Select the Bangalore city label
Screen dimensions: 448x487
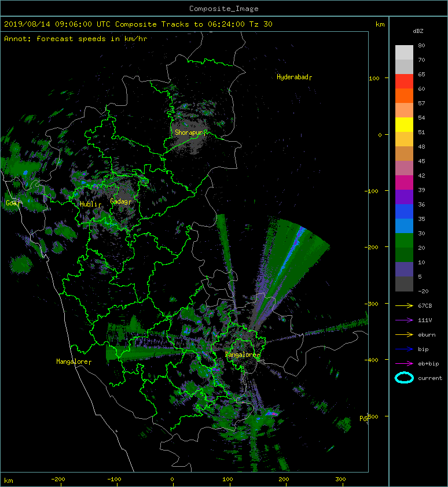point(243,355)
